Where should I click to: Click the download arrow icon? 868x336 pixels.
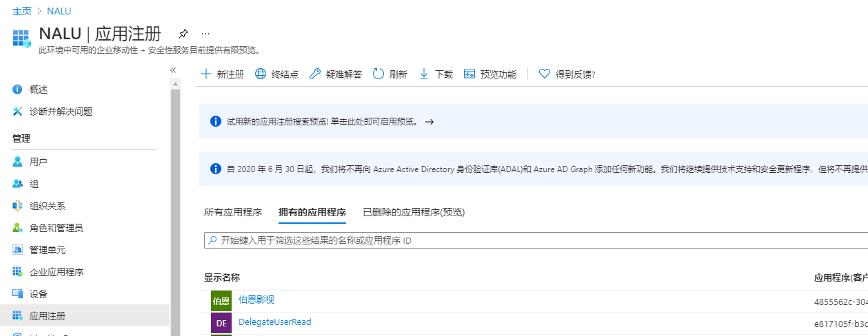[x=424, y=74]
